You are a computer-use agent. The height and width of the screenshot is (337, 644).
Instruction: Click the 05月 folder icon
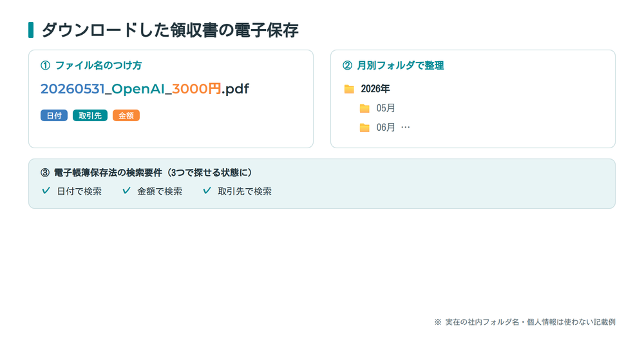pyautogui.click(x=365, y=108)
